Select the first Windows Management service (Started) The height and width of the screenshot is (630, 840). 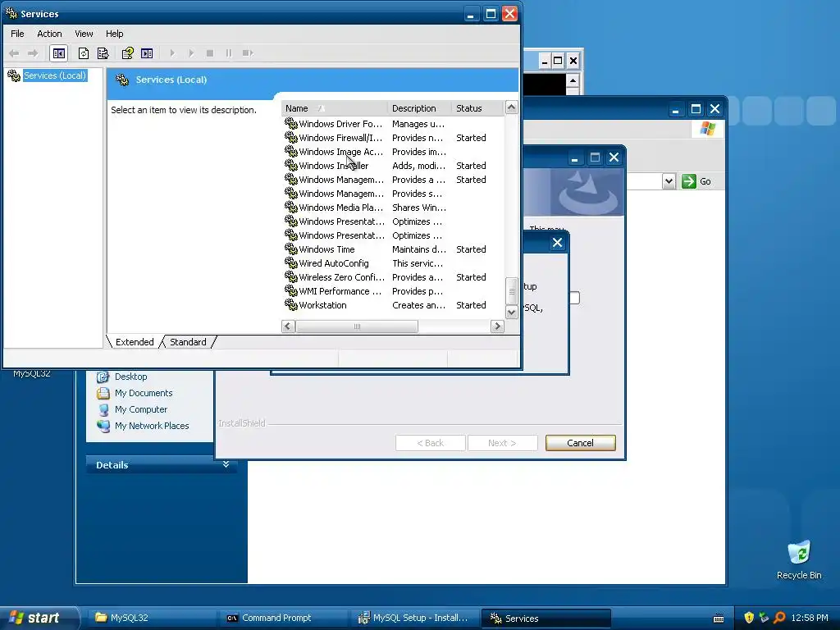point(393,180)
